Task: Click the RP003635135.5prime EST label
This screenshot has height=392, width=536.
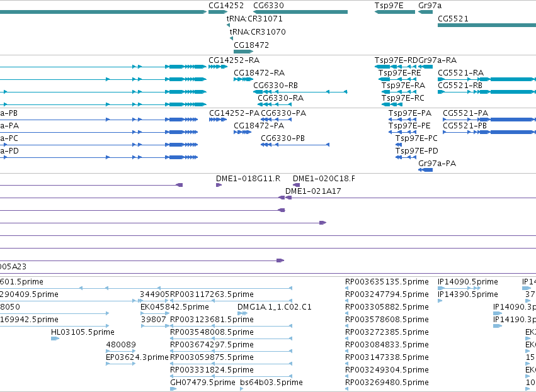Action: click(x=387, y=282)
